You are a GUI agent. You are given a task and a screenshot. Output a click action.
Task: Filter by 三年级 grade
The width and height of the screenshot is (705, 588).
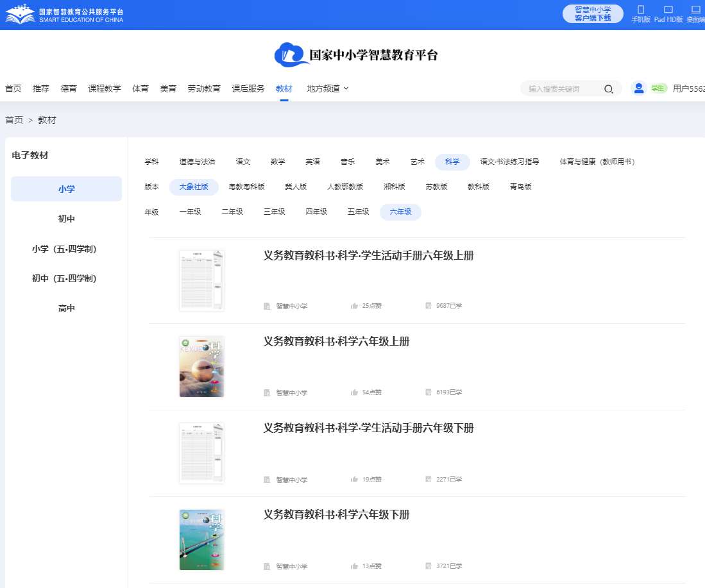pyautogui.click(x=275, y=212)
